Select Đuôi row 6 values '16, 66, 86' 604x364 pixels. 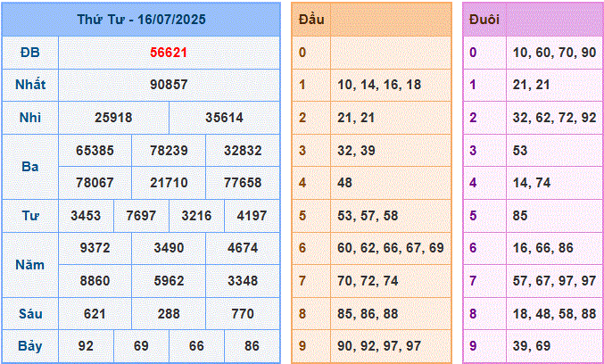tap(542, 248)
